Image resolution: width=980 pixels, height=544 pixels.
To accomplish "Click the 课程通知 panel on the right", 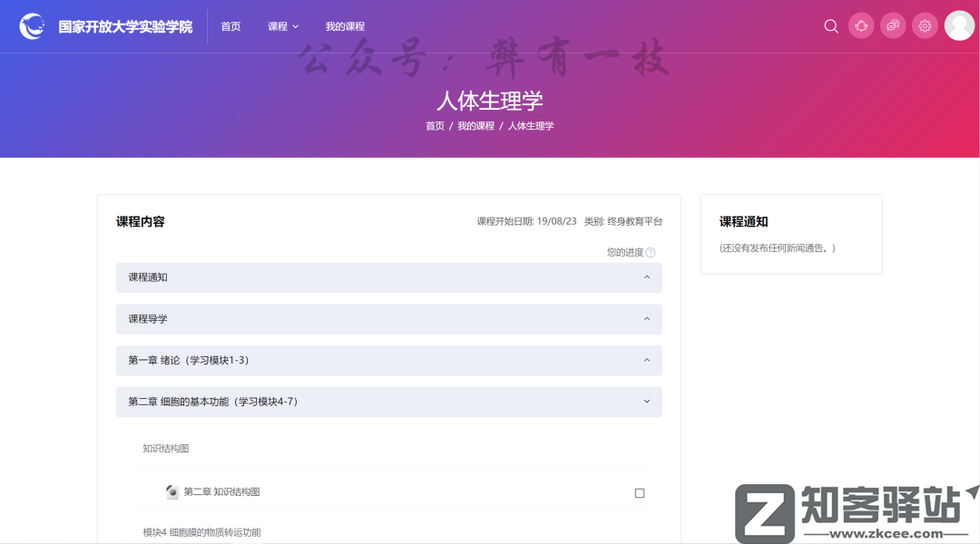I will pyautogui.click(x=790, y=234).
